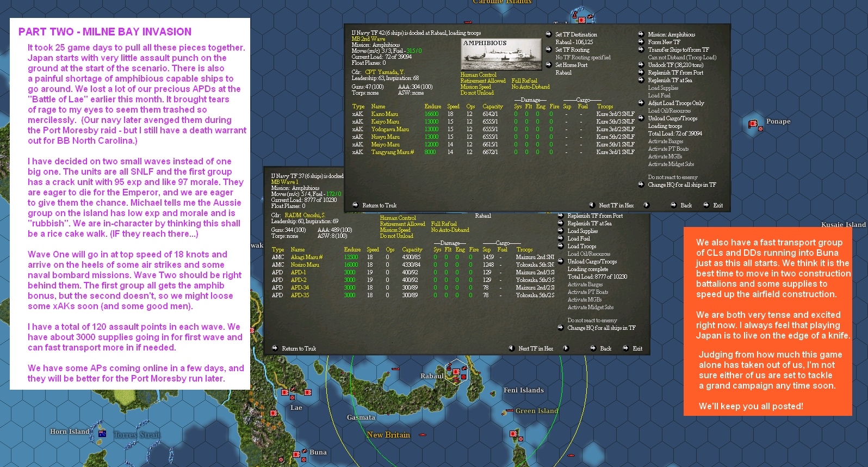
Task: Click the Load Troops arrow in TF 37 panel
Action: [561, 246]
